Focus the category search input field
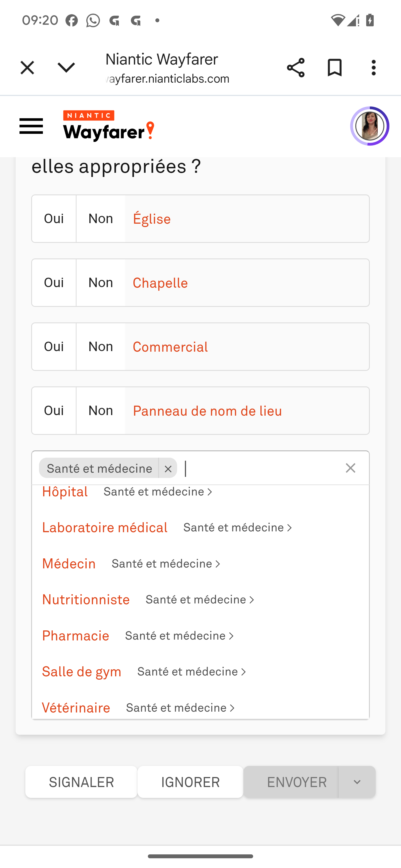 tap(260, 468)
